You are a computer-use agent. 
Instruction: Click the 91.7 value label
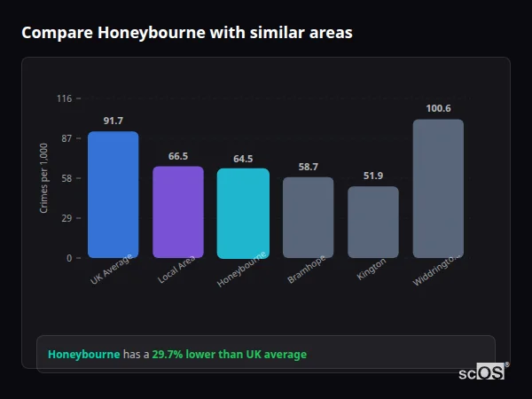[113, 121]
